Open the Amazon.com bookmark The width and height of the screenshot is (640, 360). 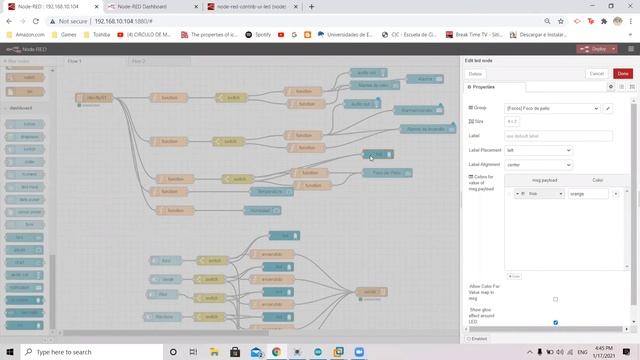[x=26, y=35]
